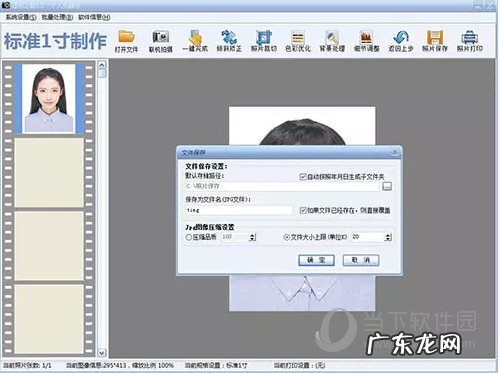This screenshot has height=373, width=500.
Task: Click the file size limit spinner arrows
Action: [388, 237]
